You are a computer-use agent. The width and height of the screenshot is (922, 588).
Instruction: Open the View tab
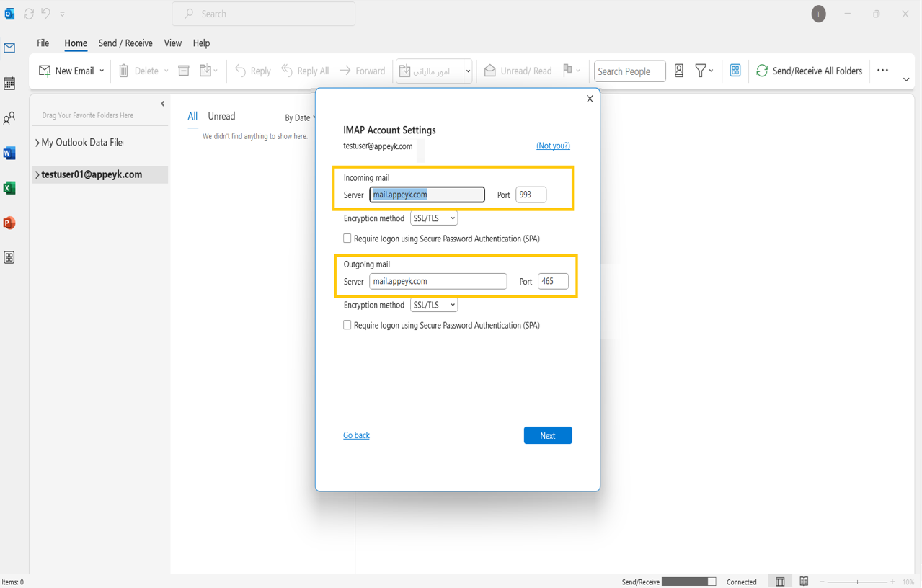pos(173,43)
